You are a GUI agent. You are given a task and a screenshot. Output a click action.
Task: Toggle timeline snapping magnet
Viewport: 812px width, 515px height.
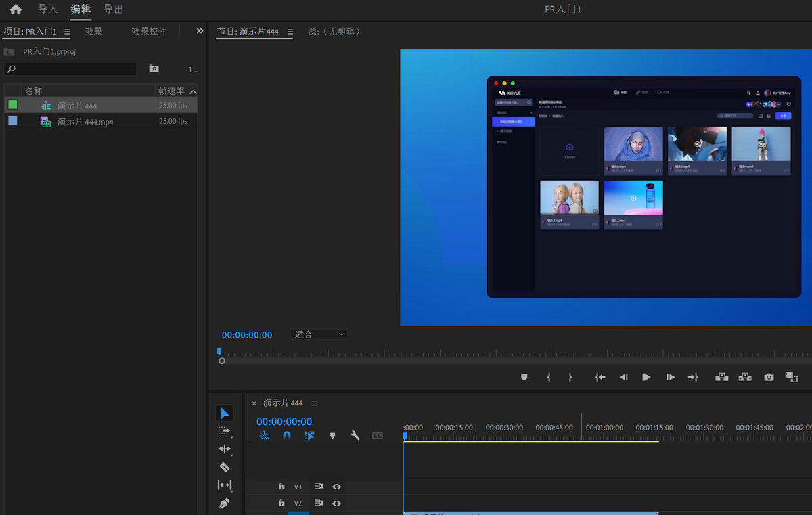(287, 436)
